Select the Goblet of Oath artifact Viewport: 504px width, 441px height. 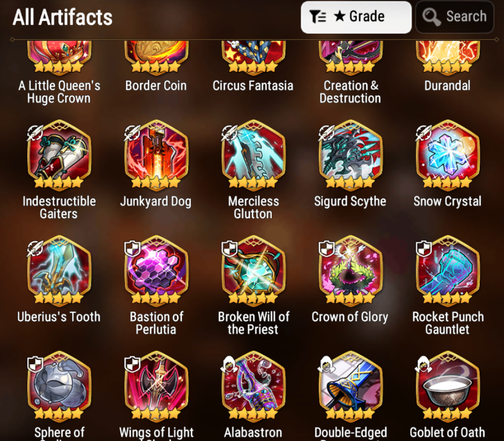(447, 385)
